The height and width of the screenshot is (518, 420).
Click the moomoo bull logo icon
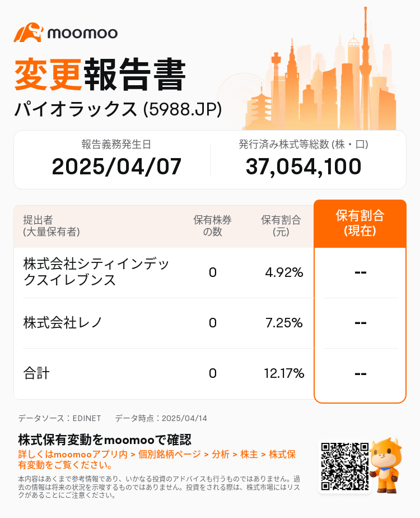29,33
